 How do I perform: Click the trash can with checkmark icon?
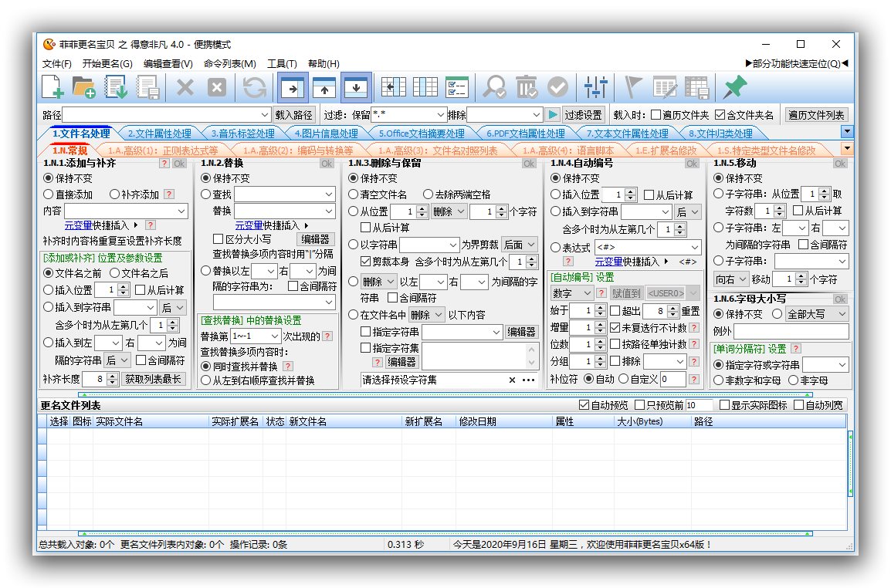(x=527, y=87)
